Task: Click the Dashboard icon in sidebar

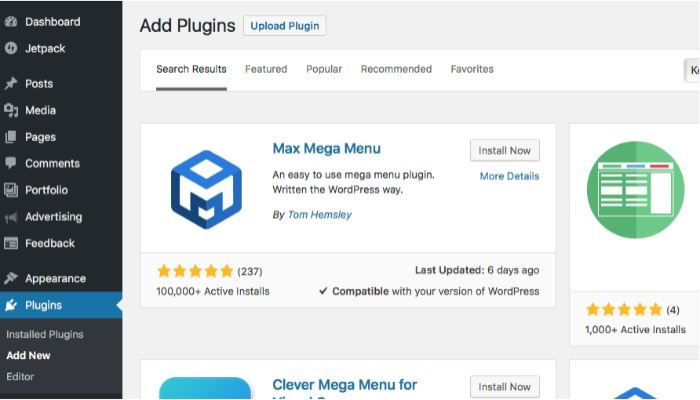Action: [11, 21]
